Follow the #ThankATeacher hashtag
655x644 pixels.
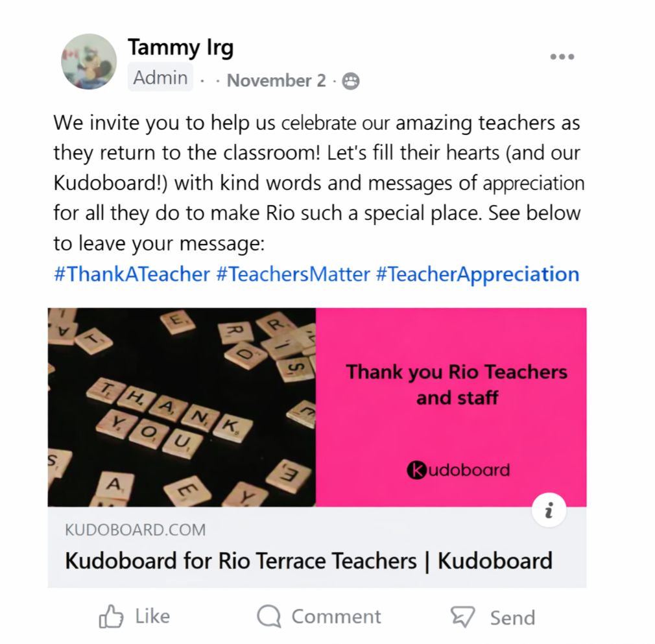[x=132, y=274]
